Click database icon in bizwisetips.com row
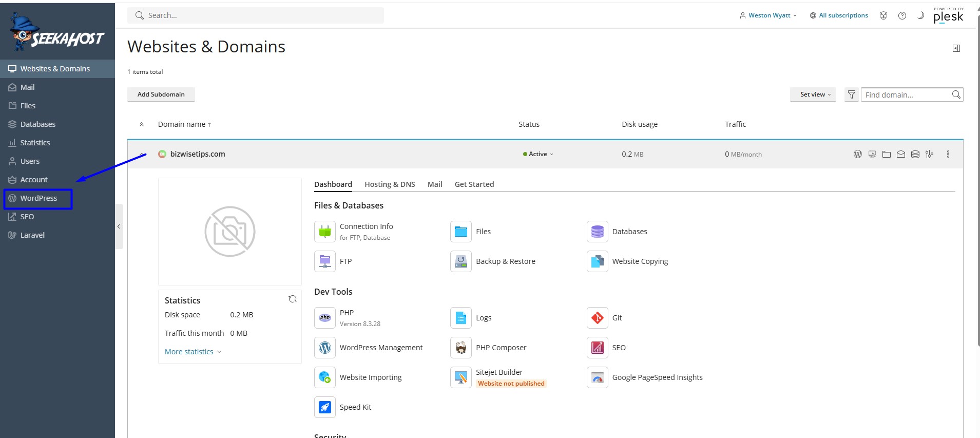980x438 pixels. pos(915,154)
